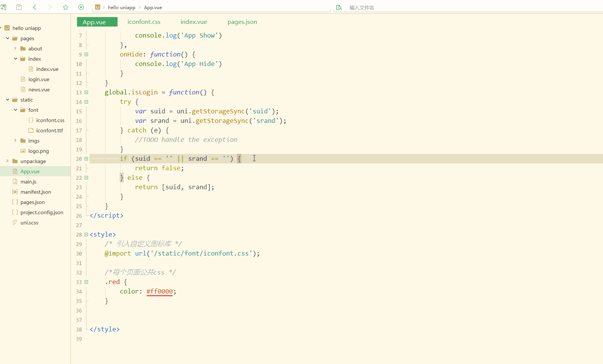Click the main.js file icon
603x364 pixels.
click(15, 182)
